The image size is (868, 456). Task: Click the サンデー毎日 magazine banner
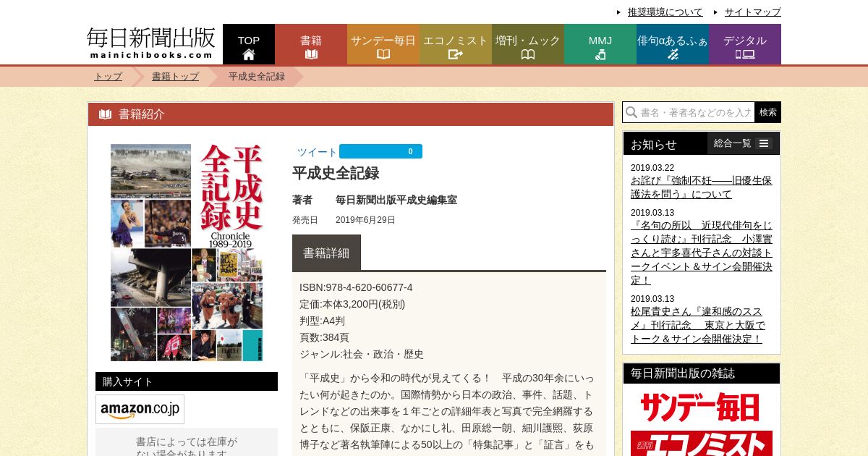[x=701, y=407]
